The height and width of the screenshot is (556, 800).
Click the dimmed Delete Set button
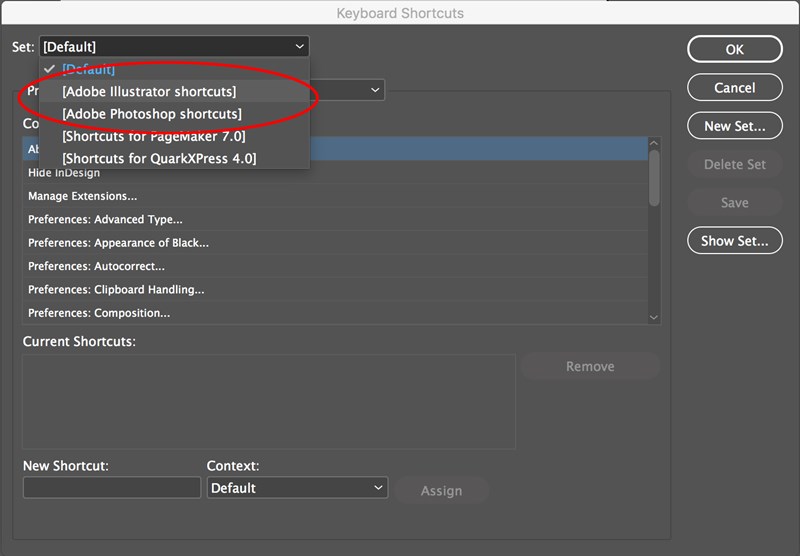click(x=735, y=164)
